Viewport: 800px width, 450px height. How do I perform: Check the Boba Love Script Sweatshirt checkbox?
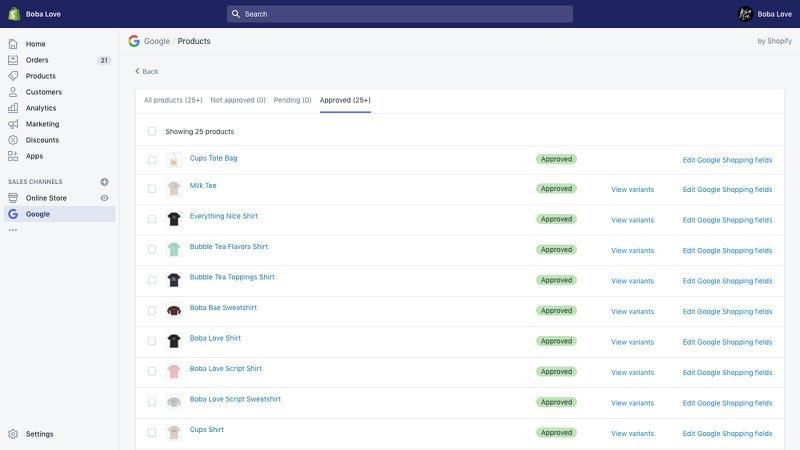click(152, 402)
